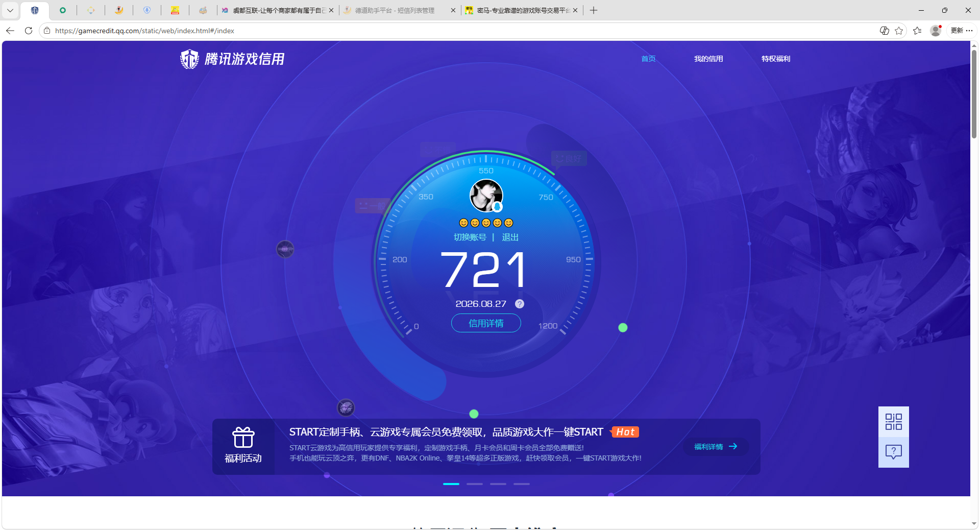Refresh the page with reload icon
The width and height of the screenshot is (980, 531).
click(29, 31)
